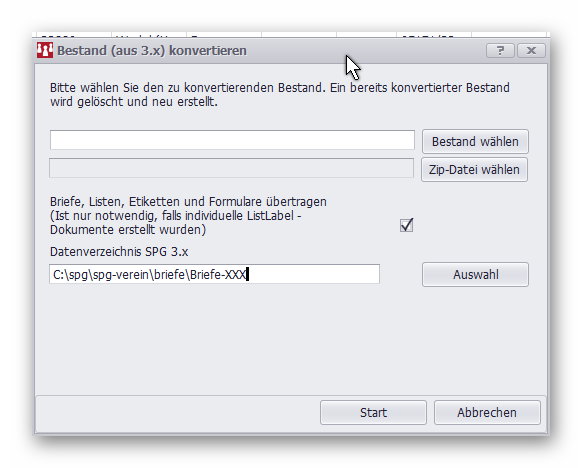Click the empty button bar left of Start
This screenshot has width=582, height=468.
(178, 413)
